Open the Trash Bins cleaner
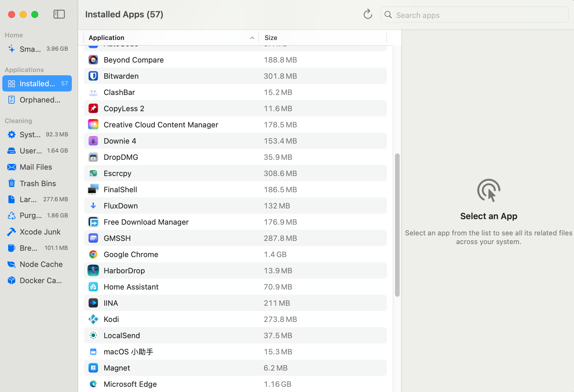 point(37,183)
